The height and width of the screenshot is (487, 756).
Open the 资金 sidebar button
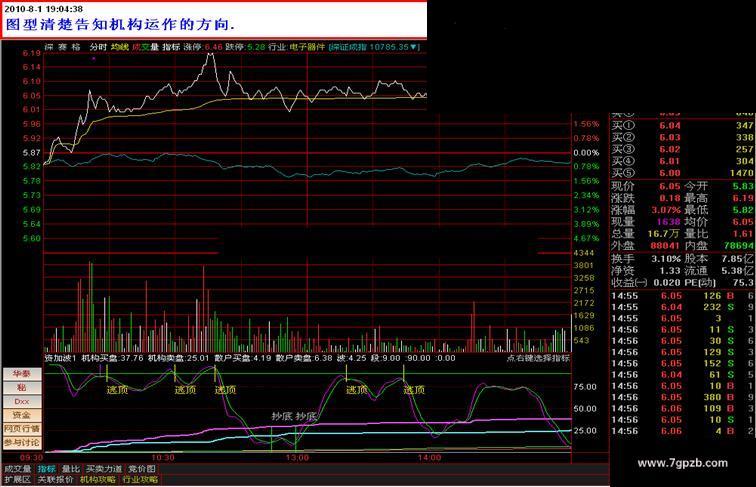pos(22,415)
